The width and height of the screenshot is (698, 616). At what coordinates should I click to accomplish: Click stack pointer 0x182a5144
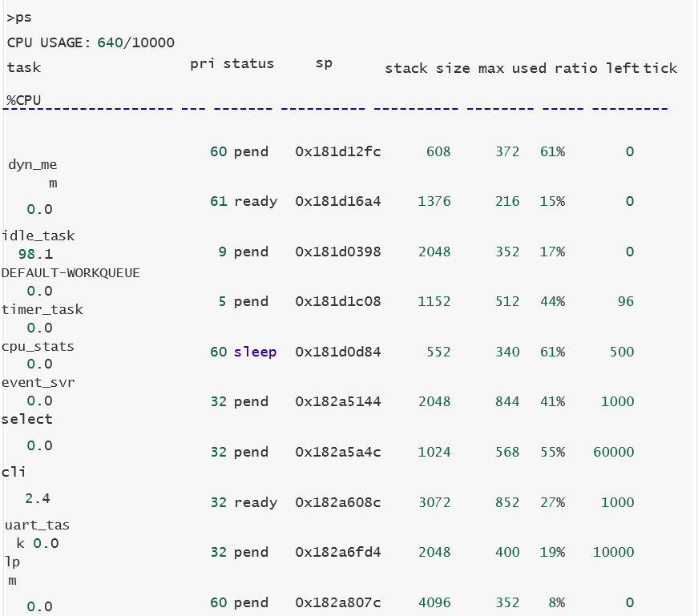tap(338, 402)
